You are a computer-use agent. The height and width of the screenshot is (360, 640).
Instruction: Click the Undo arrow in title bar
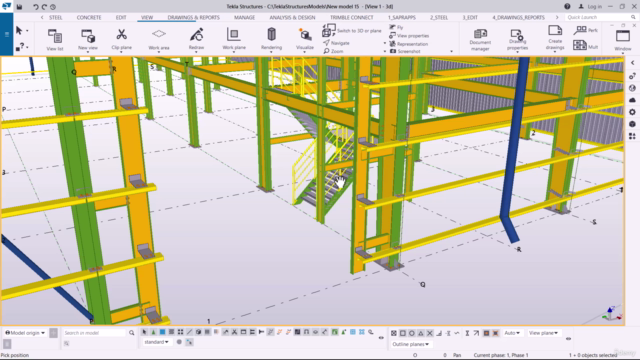tap(36, 7)
